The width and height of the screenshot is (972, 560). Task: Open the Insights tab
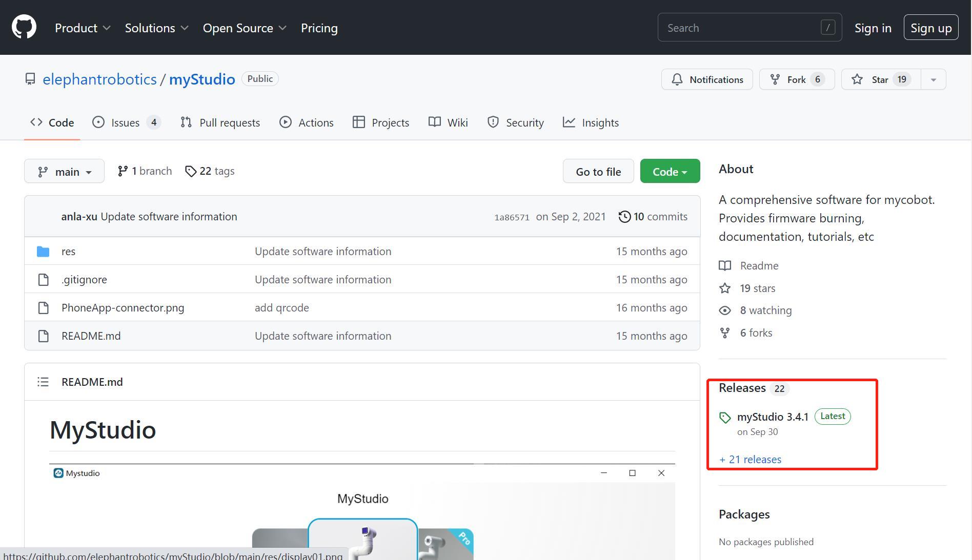pos(591,122)
